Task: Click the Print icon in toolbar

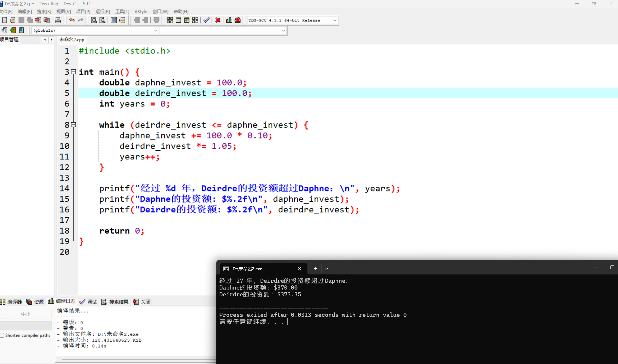Action: coord(58,20)
